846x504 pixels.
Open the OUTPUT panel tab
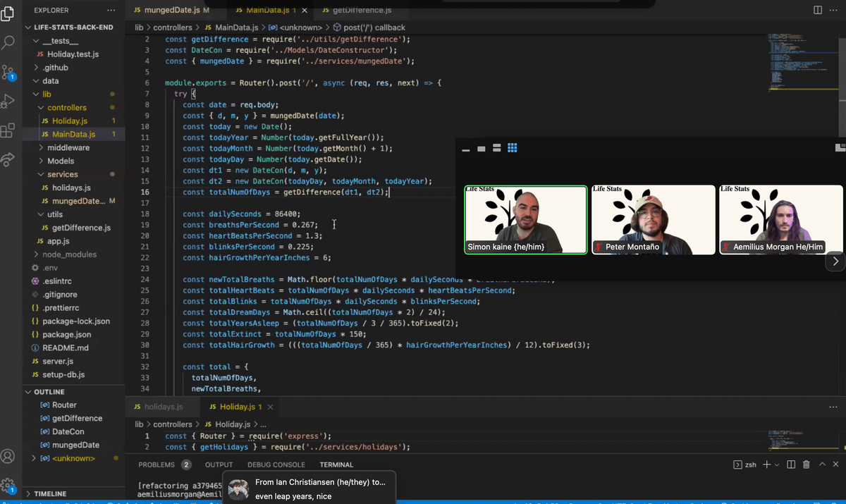coord(219,465)
